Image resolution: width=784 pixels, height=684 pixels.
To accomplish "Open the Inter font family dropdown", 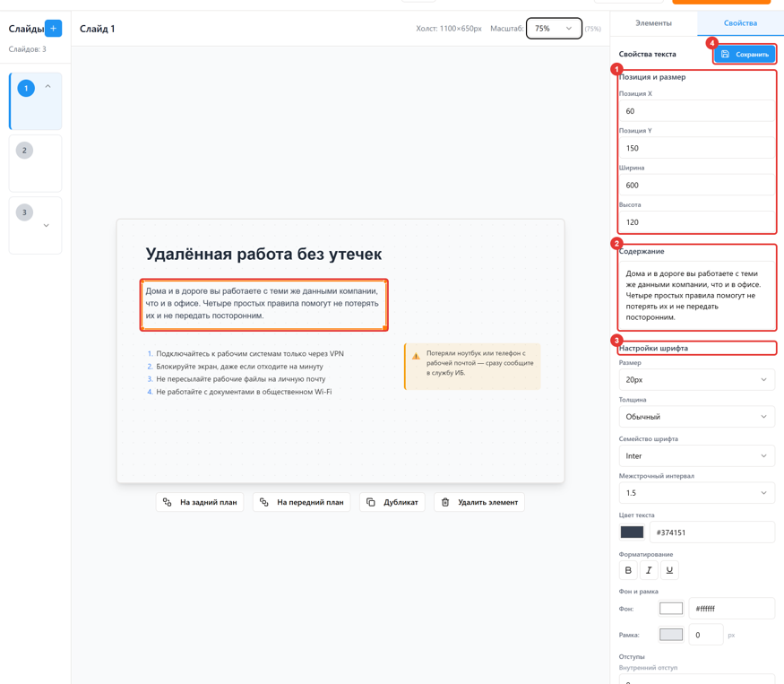I will point(696,455).
